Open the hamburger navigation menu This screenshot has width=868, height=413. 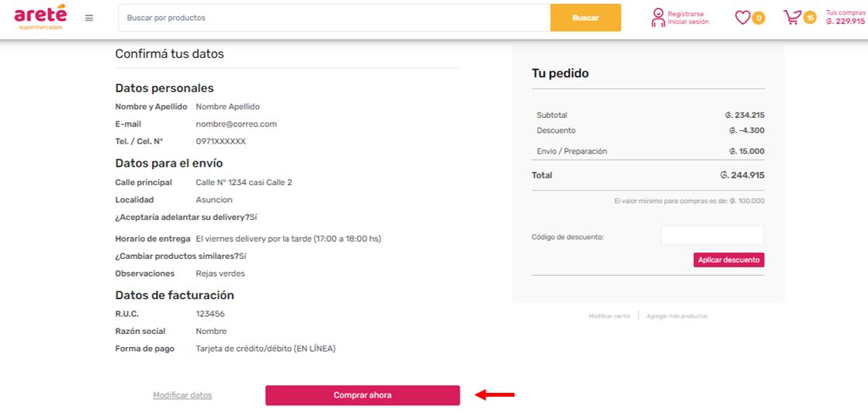[89, 18]
